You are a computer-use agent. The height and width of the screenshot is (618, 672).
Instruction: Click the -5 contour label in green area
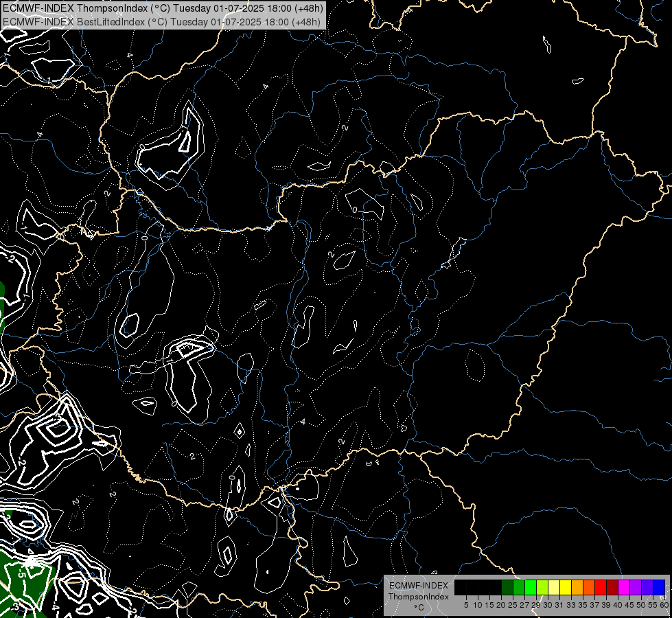(x=22, y=572)
